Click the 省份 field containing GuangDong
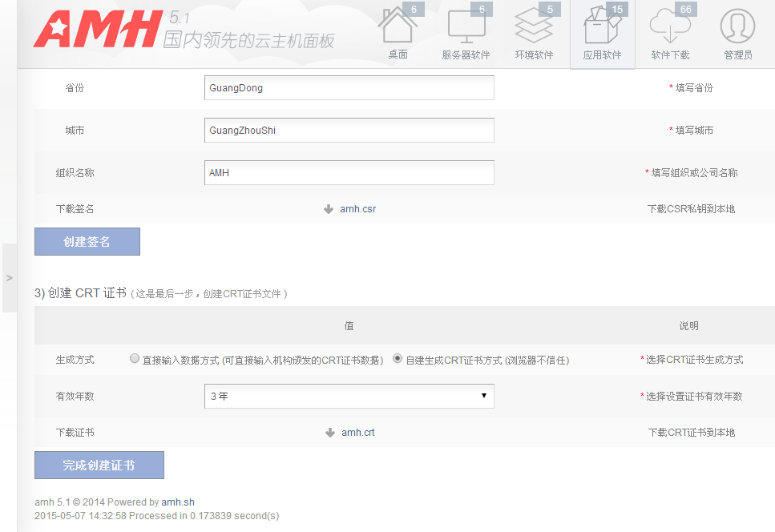This screenshot has width=775, height=532. point(349,88)
